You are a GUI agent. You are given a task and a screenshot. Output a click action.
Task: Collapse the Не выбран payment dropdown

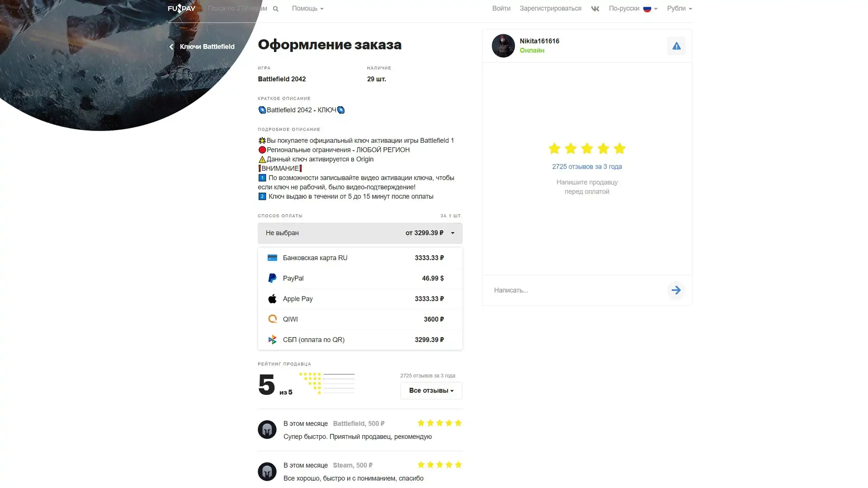(x=360, y=233)
